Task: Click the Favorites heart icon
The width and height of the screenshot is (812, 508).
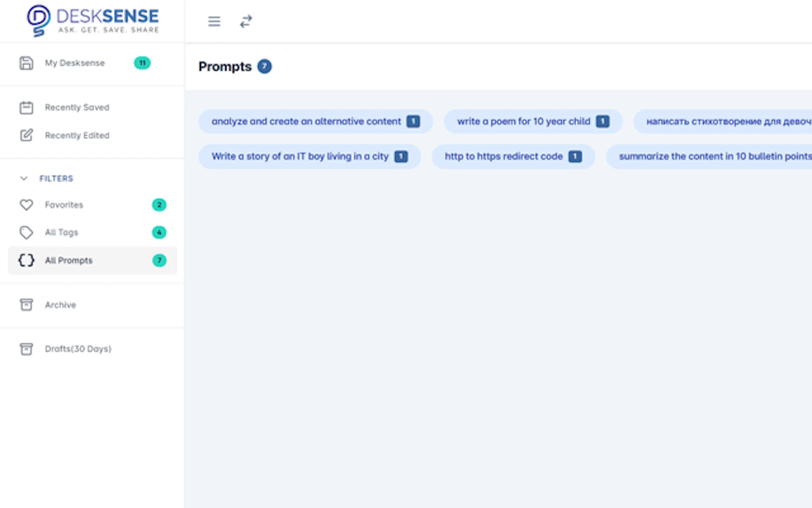Action: tap(26, 205)
